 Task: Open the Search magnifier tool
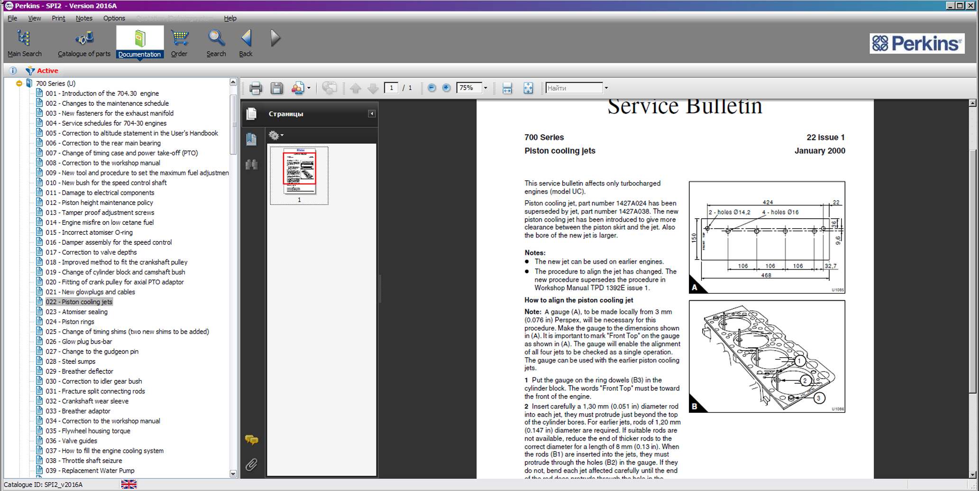216,44
